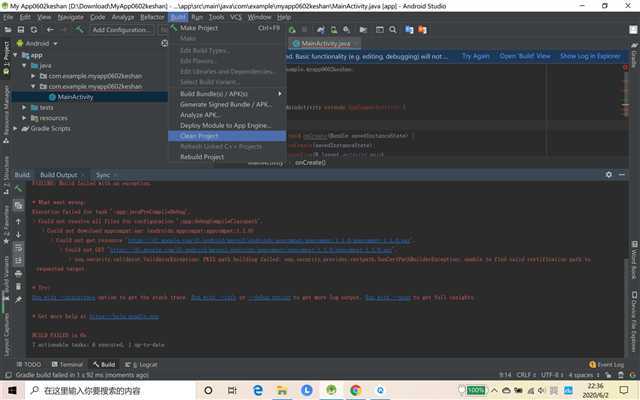Click the Search Everywhere magnifier icon

point(393,30)
